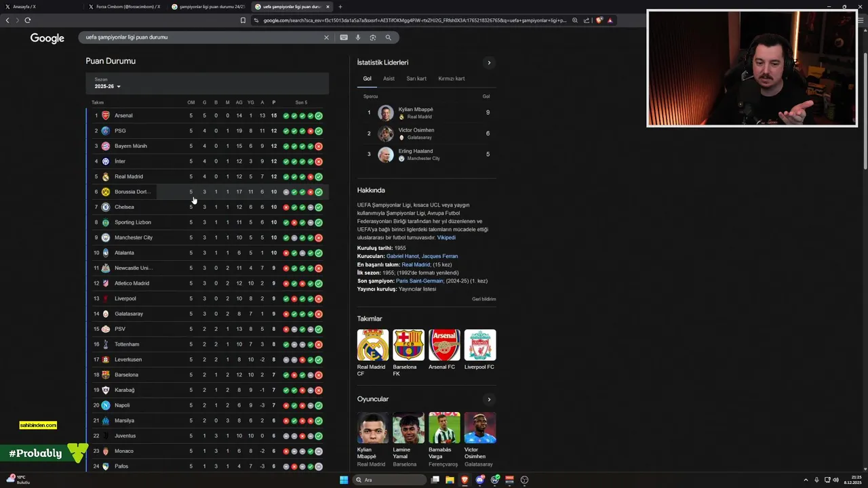Click Manchester City in the standings
Viewport: 868px width, 488px height.
point(134,238)
